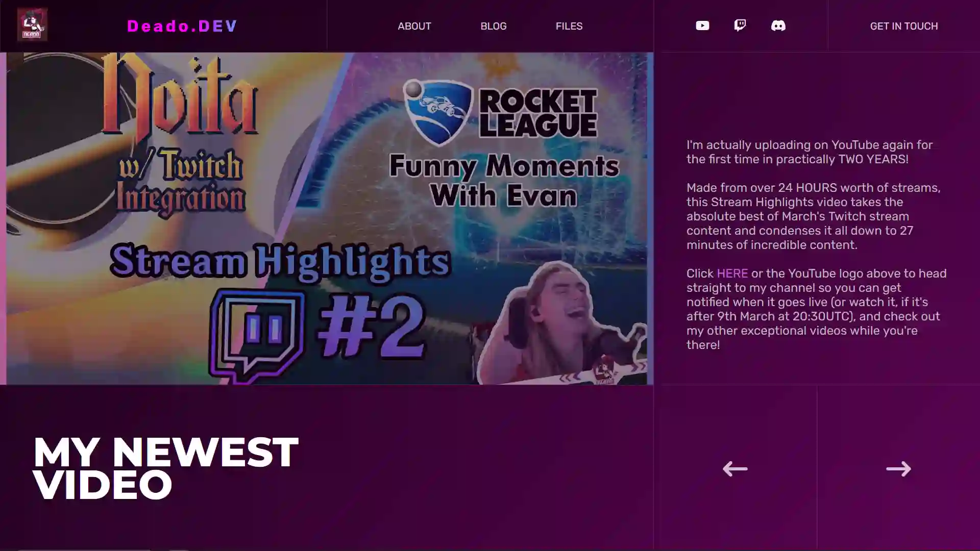
Task: Open the BLOG page
Action: pos(494,26)
